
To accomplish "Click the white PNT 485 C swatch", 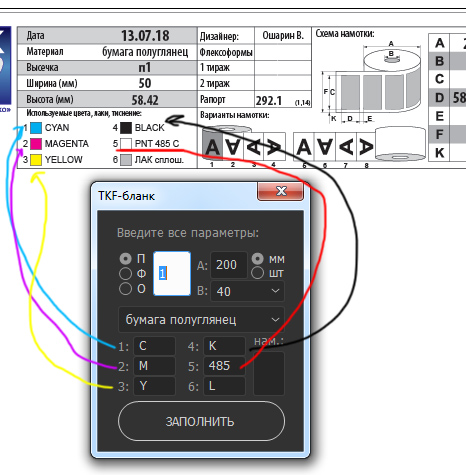I will [x=126, y=144].
